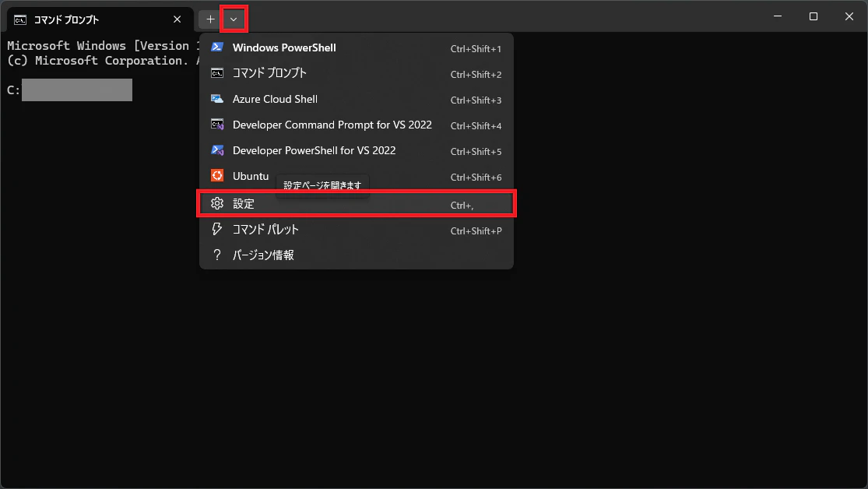Close the terminal window
The height and width of the screenshot is (489, 868).
[x=849, y=16]
